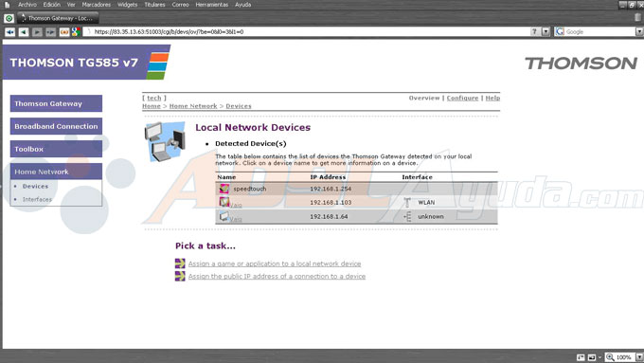Click the IP Address column header
Image resolution: width=644 pixels, height=363 pixels.
(328, 177)
